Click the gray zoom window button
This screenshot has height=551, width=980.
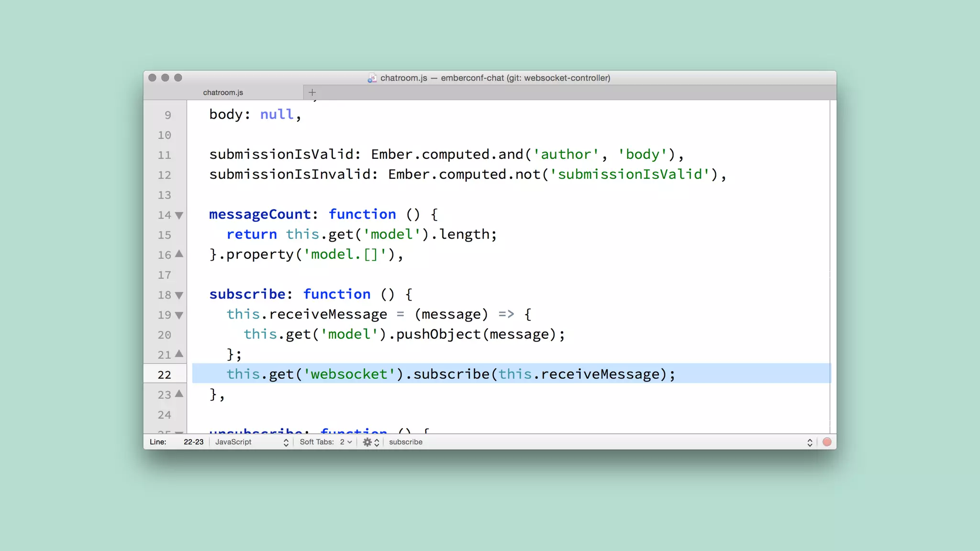[x=178, y=77]
